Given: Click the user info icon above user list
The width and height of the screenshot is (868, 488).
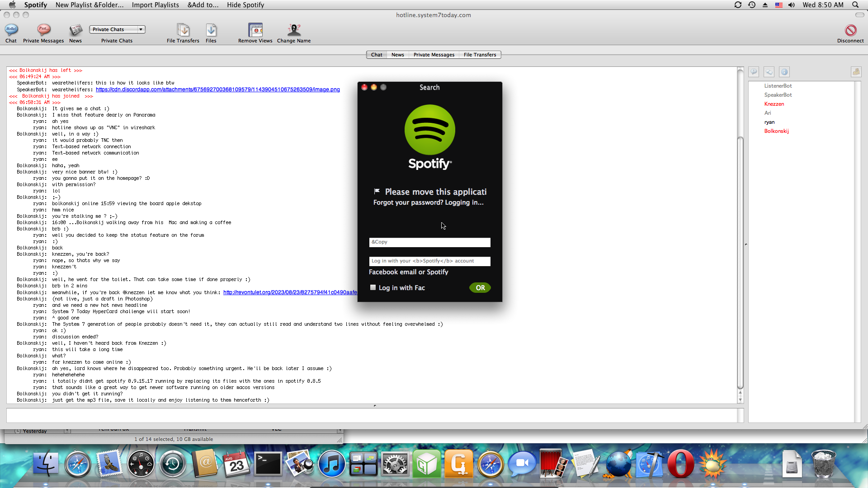Looking at the screenshot, I should pos(784,72).
